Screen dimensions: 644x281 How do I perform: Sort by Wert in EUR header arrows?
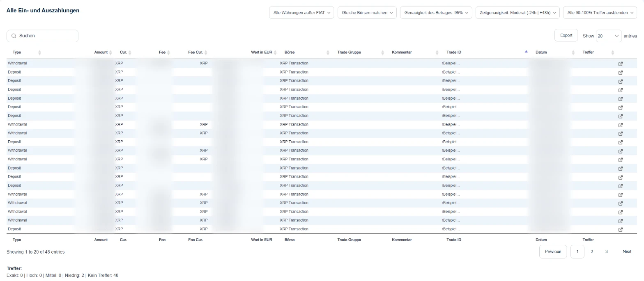(276, 53)
